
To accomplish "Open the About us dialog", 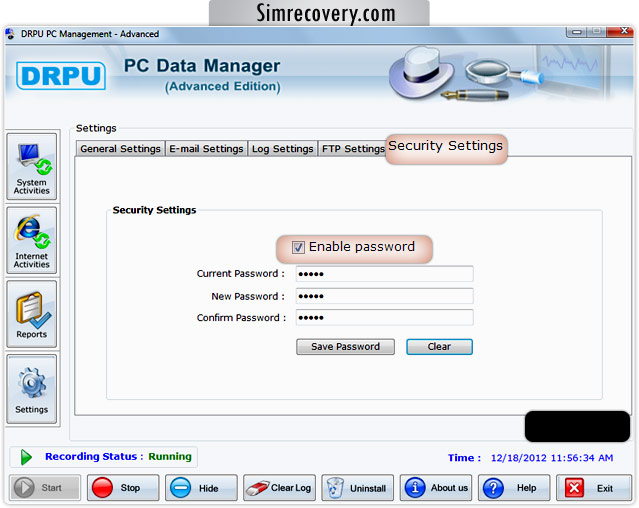I will [436, 488].
